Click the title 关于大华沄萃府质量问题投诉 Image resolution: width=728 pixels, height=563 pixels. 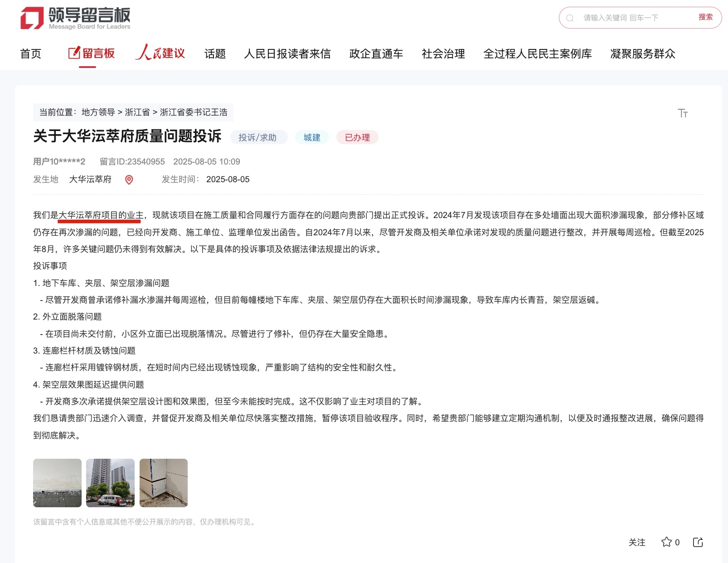127,136
